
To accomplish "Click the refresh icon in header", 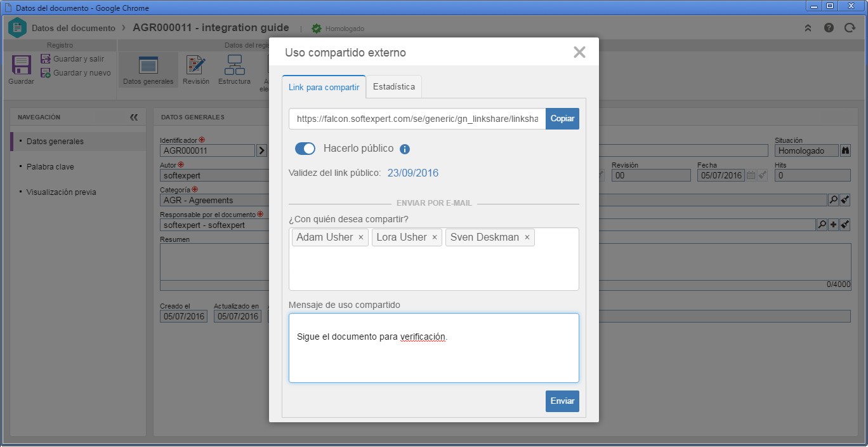I will pos(850,28).
